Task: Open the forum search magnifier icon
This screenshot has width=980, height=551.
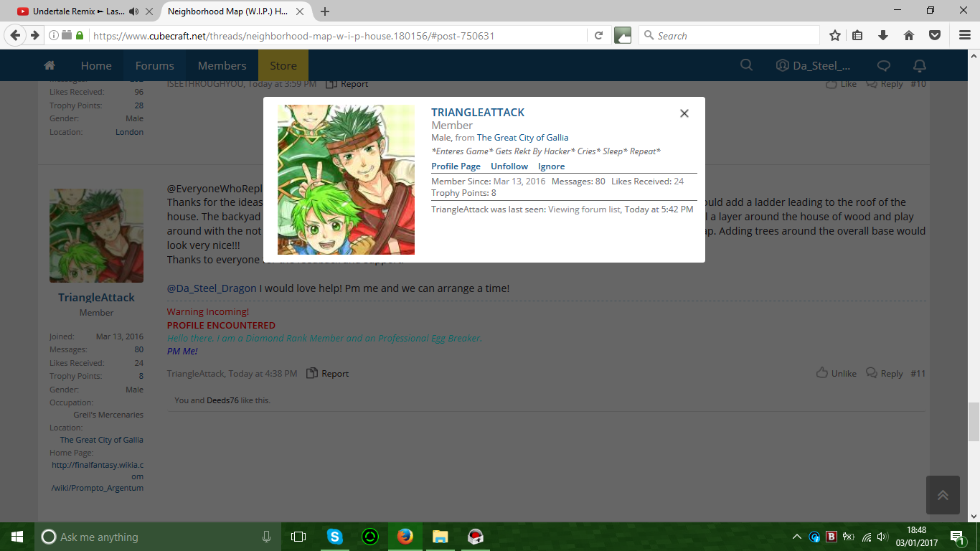Action: click(746, 65)
